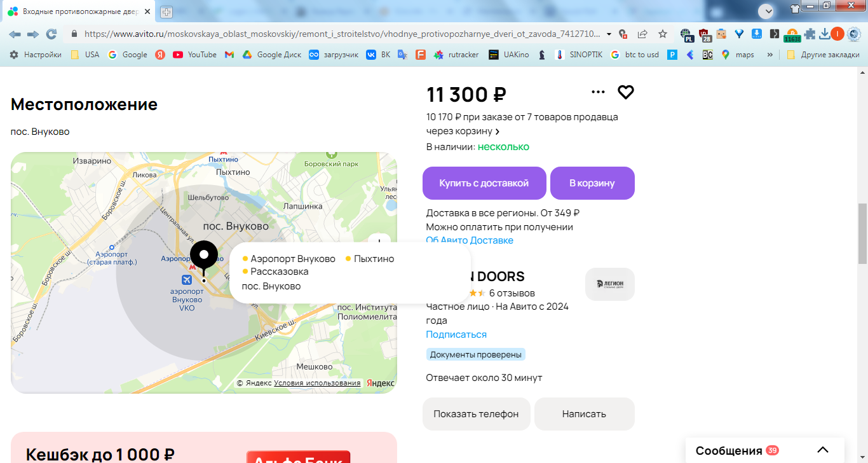
Task: Open btc to usd bookmark
Action: click(x=635, y=55)
